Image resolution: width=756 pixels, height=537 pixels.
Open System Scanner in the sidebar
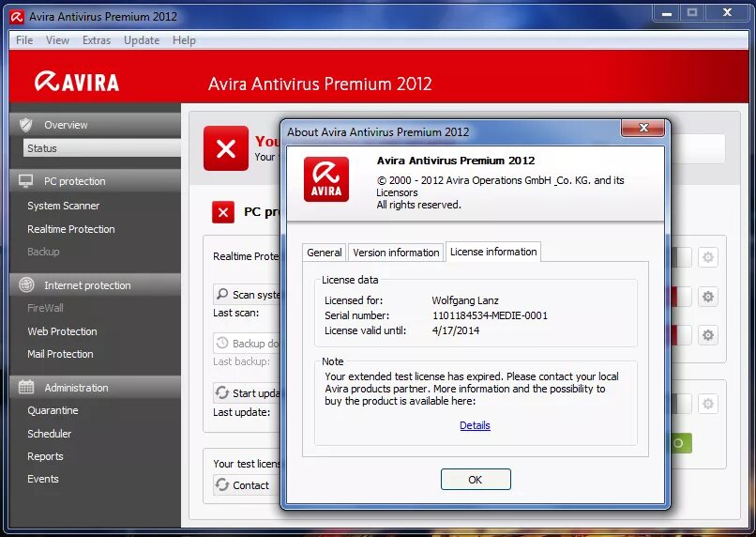(63, 206)
